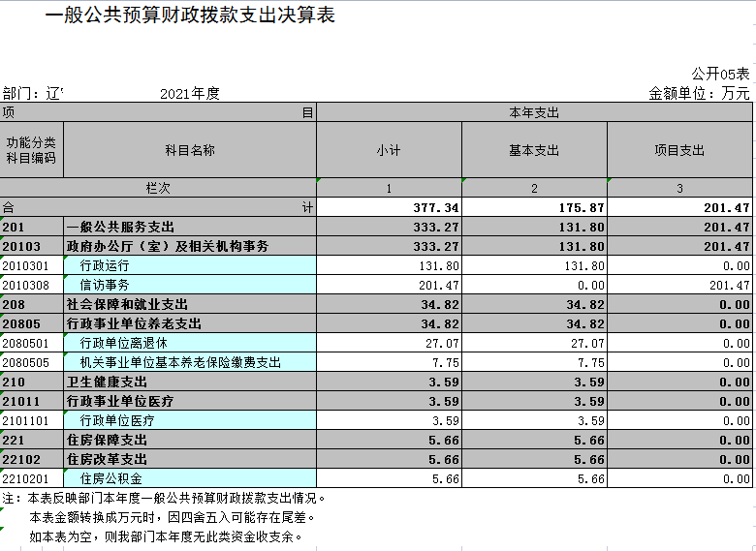
Task: Click code cell 2080501
Action: click(31, 343)
